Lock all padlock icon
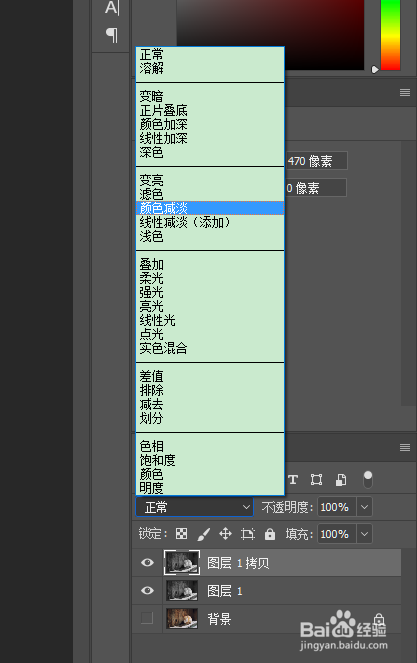This screenshot has height=663, width=417. [x=270, y=534]
